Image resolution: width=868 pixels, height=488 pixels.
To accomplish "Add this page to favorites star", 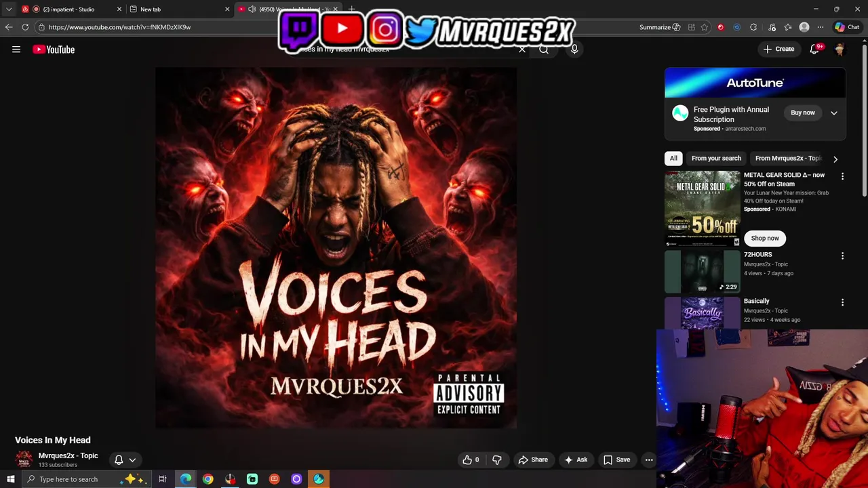I will [705, 27].
